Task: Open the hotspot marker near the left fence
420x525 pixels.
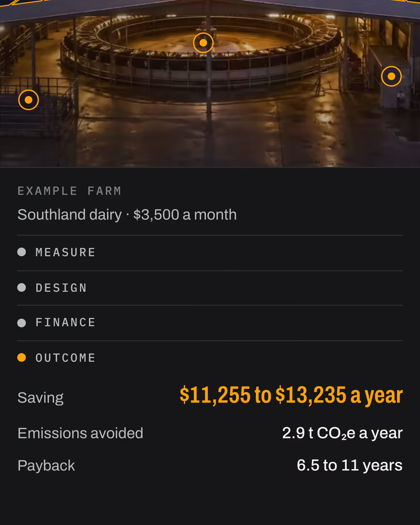Action: 28,100
